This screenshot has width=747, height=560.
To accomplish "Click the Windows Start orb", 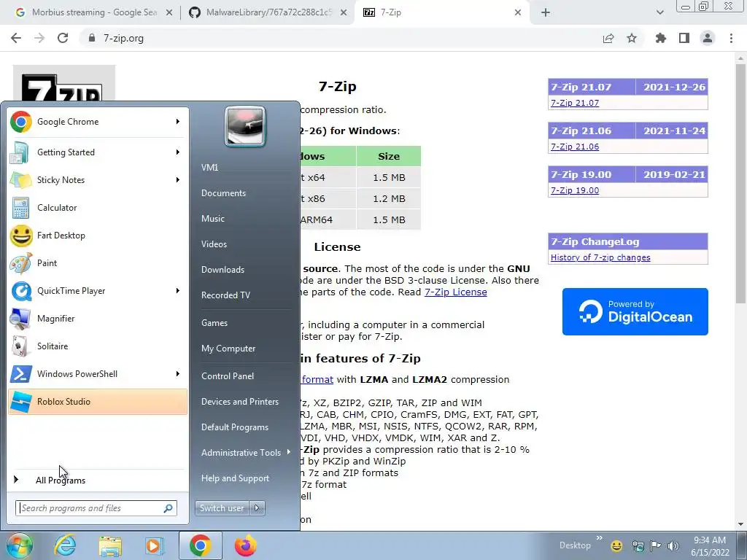I will pos(19,546).
